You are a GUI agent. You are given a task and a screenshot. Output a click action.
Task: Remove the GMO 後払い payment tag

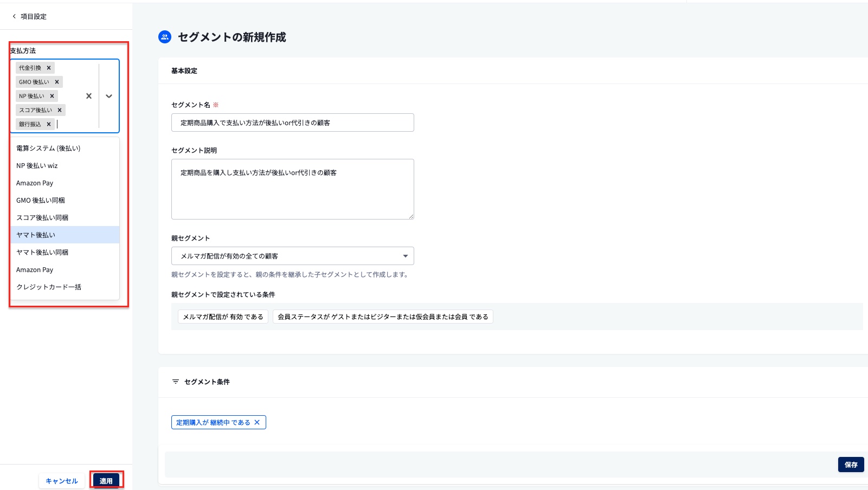pos(56,82)
